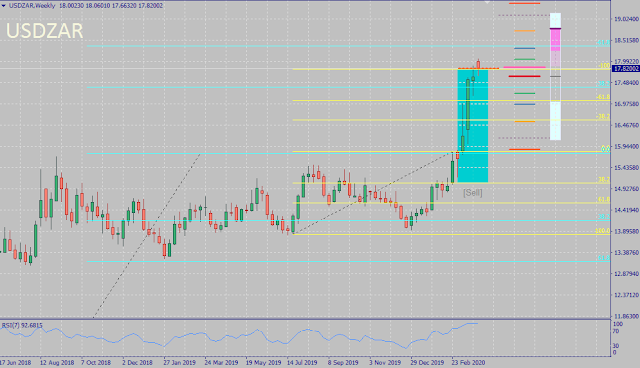Click the 12 Aug 2018 date label
This screenshot has height=368, width=640.
(57, 362)
